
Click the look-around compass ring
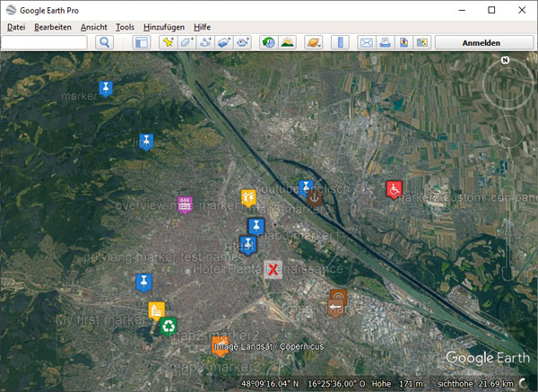coord(508,84)
